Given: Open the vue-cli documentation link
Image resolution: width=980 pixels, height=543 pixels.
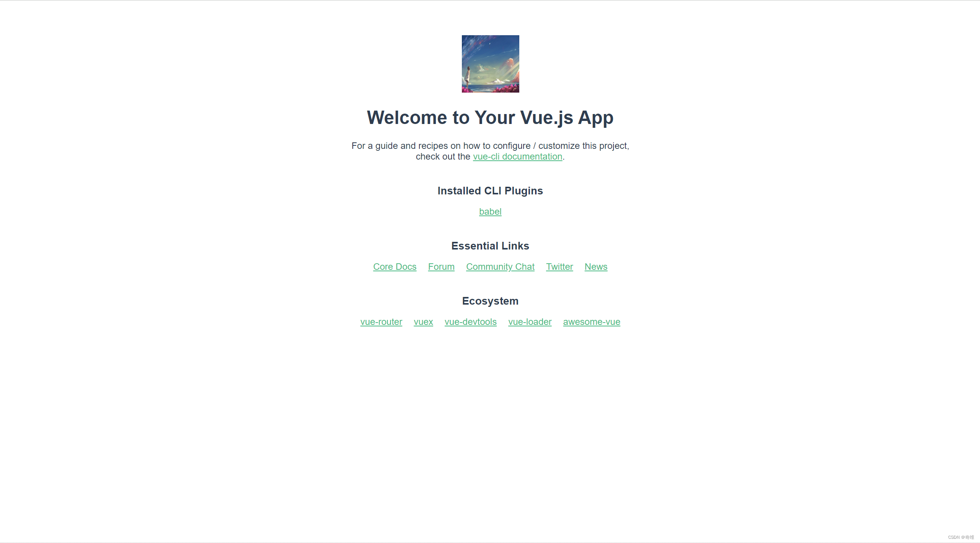Looking at the screenshot, I should click(x=518, y=157).
